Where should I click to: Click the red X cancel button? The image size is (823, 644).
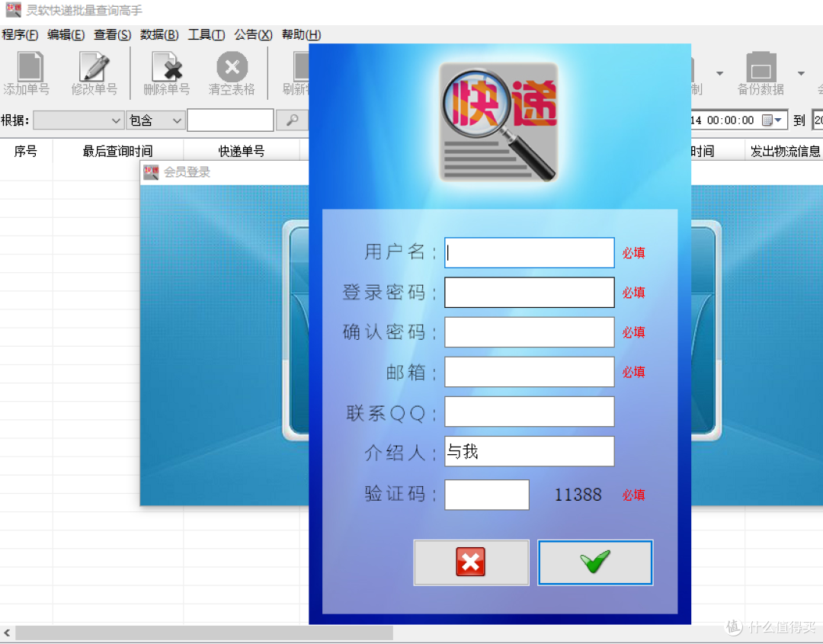471,562
